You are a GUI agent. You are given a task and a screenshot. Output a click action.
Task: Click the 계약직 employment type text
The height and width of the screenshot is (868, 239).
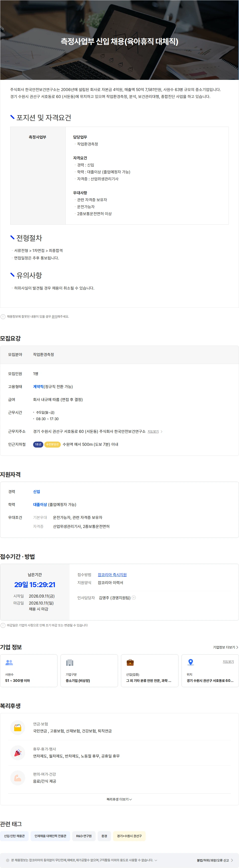[38, 387]
